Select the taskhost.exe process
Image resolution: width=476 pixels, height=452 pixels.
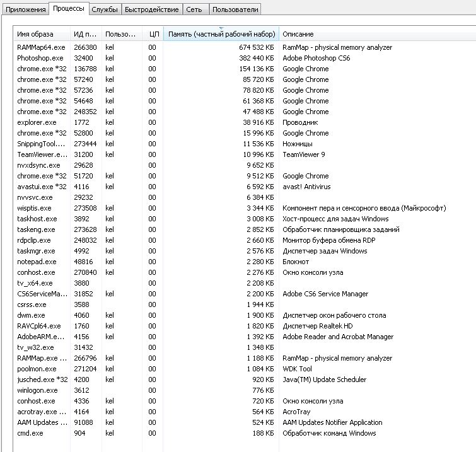245,219
